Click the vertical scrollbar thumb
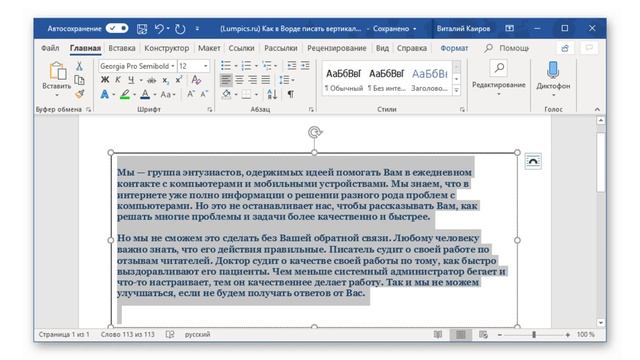The image size is (640, 360). coord(600,162)
